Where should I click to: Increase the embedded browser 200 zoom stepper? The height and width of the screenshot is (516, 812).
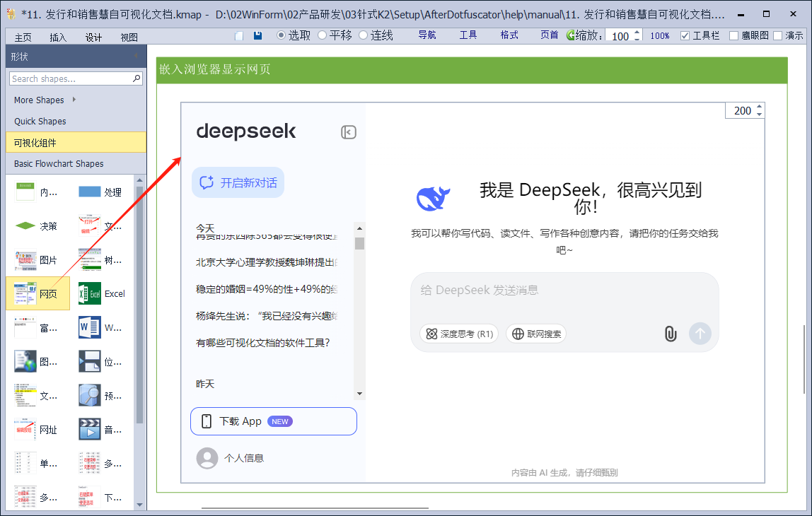click(759, 107)
